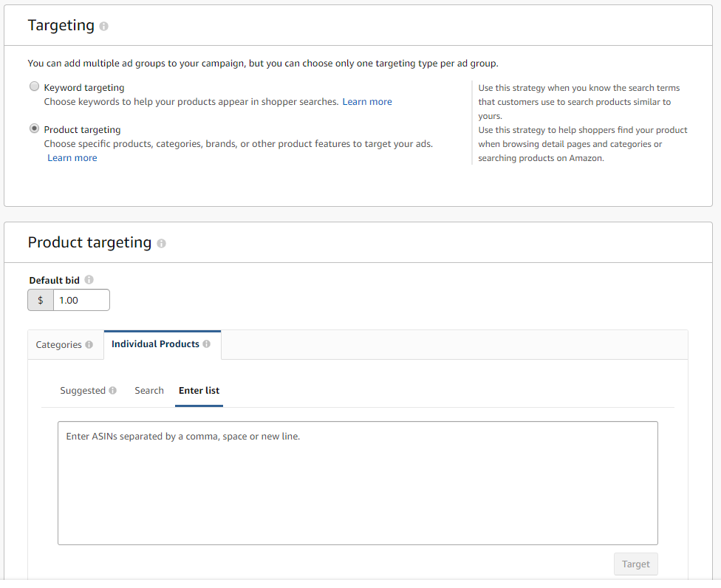Focus the Enter ASINs text area

pyautogui.click(x=358, y=483)
